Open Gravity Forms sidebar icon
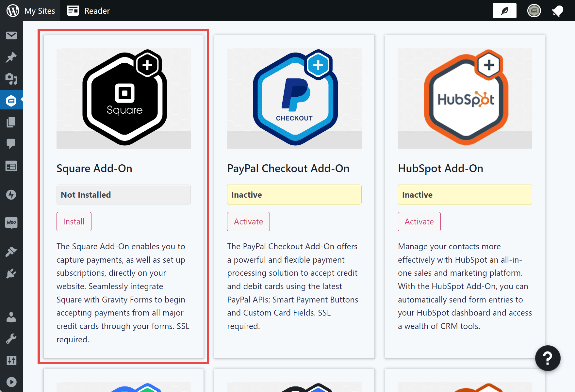575x392 pixels. pos(11,100)
